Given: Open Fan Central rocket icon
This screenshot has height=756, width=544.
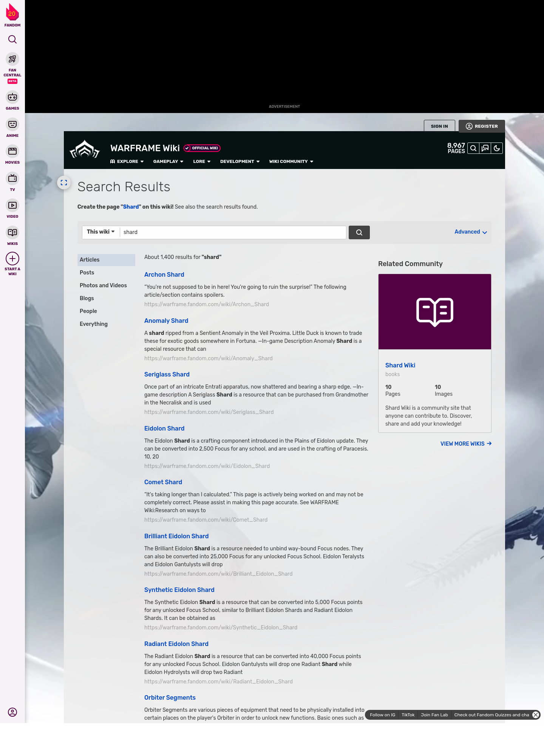Looking at the screenshot, I should point(12,59).
